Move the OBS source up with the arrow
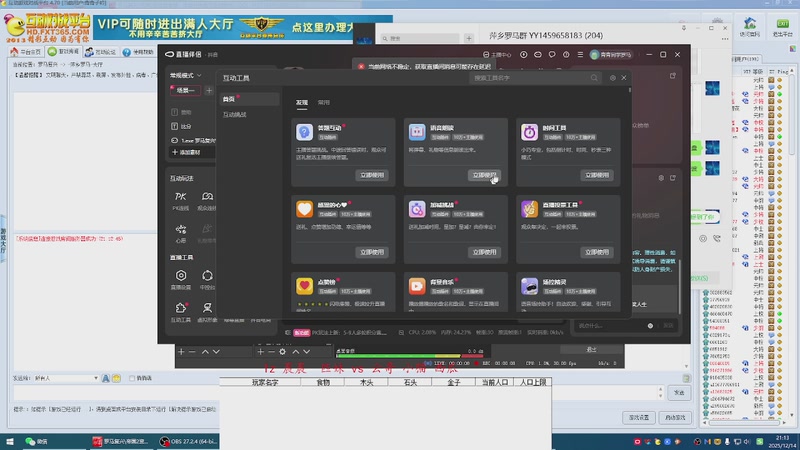Viewport: 800px width, 450px height. (x=295, y=352)
